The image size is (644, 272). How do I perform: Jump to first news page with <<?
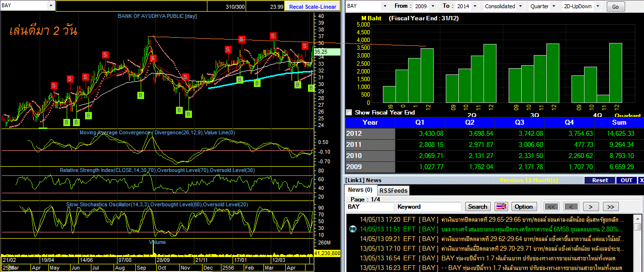(551, 206)
